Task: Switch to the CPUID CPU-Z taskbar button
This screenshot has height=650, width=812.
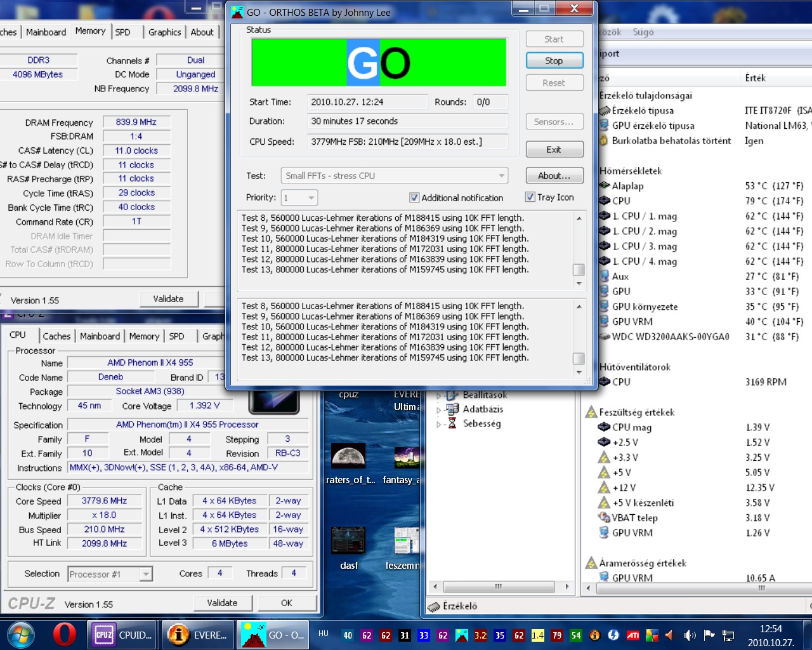Action: click(x=123, y=634)
